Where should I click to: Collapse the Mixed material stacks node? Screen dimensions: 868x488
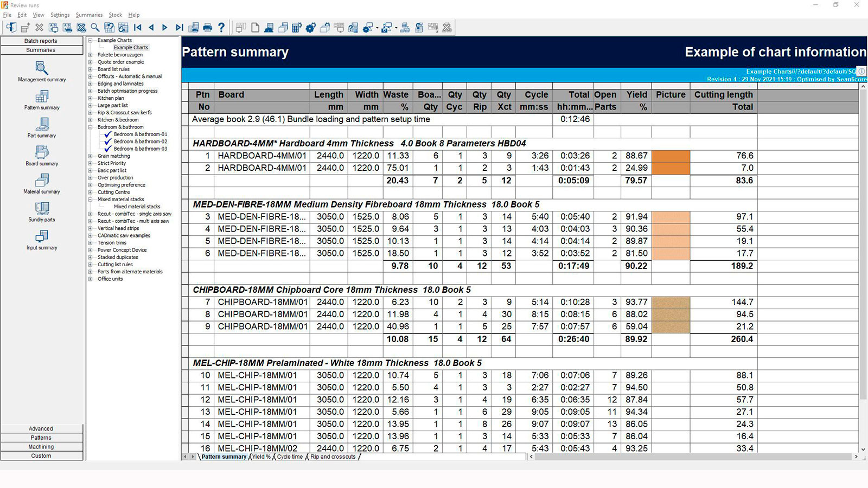(x=91, y=200)
